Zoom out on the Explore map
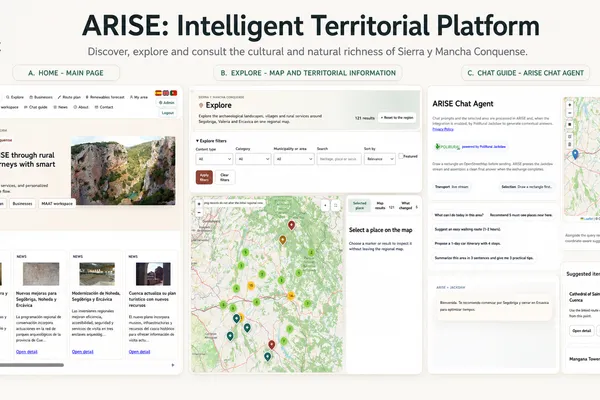The height and width of the screenshot is (400, 600). pyautogui.click(x=199, y=212)
